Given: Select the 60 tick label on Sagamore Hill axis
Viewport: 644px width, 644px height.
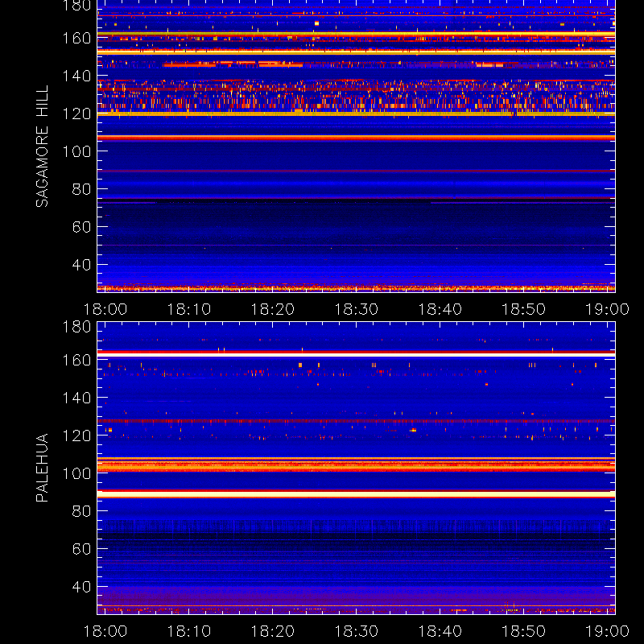Looking at the screenshot, I should [81, 227].
